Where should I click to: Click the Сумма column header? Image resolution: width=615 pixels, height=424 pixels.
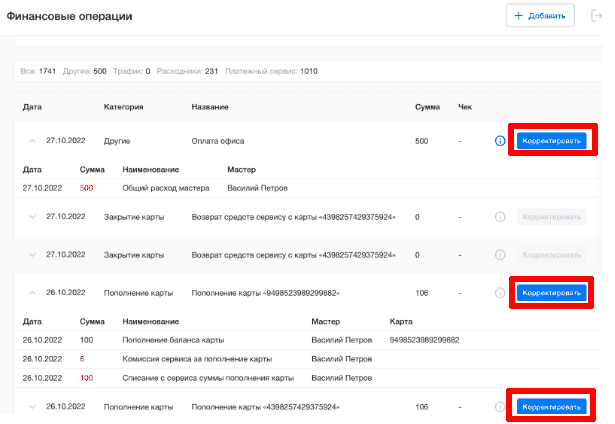click(x=427, y=107)
